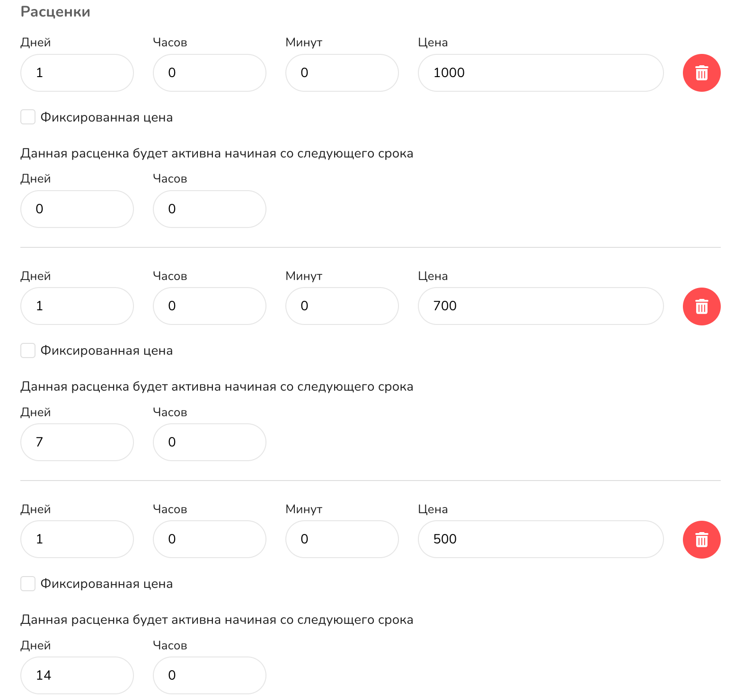The height and width of the screenshot is (700, 743).
Task: Click the activation hours field beside days 7
Action: click(x=210, y=442)
